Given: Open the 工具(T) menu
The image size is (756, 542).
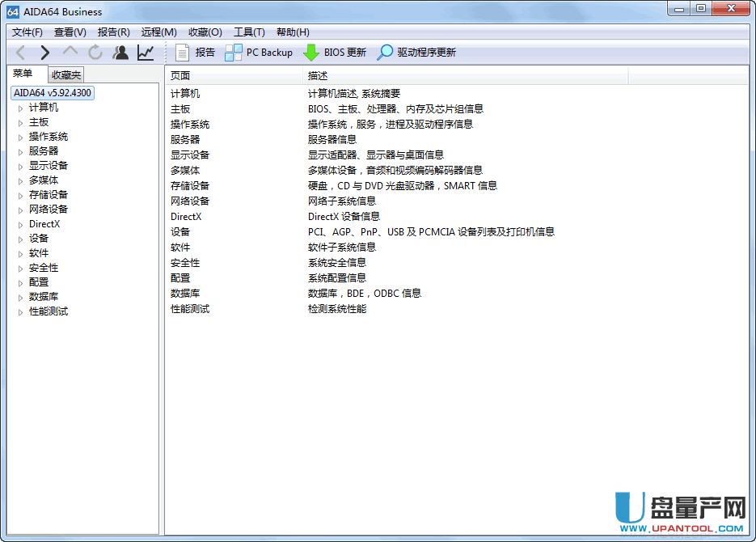Looking at the screenshot, I should pos(249,32).
